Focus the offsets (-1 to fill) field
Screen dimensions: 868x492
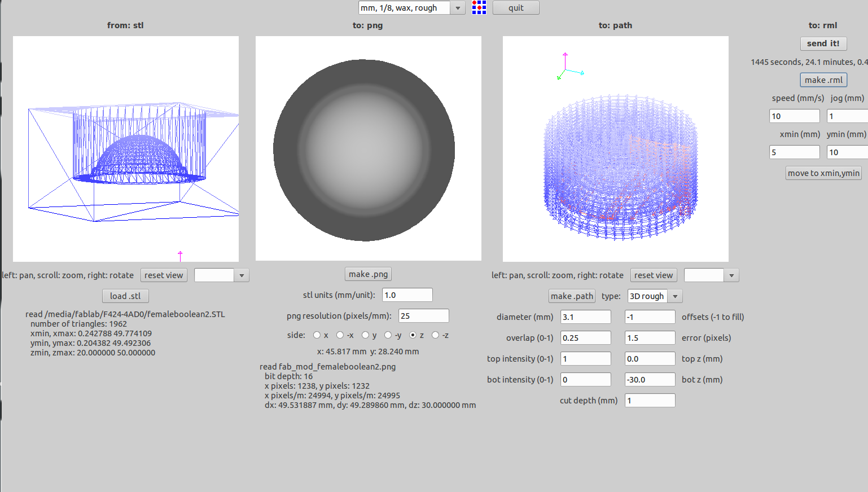pyautogui.click(x=650, y=317)
